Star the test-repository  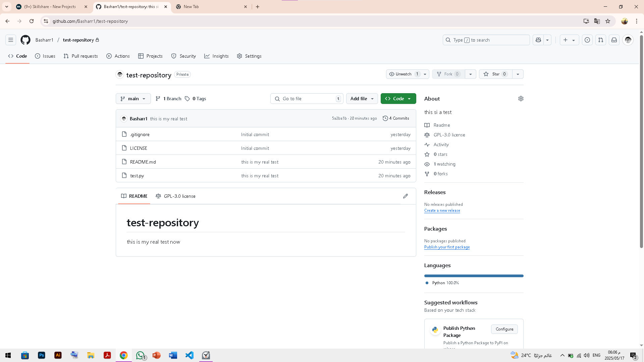(x=496, y=74)
